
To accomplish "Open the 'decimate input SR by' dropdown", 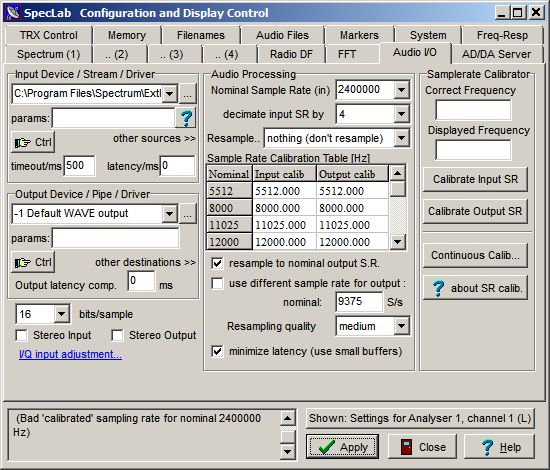I will (401, 114).
